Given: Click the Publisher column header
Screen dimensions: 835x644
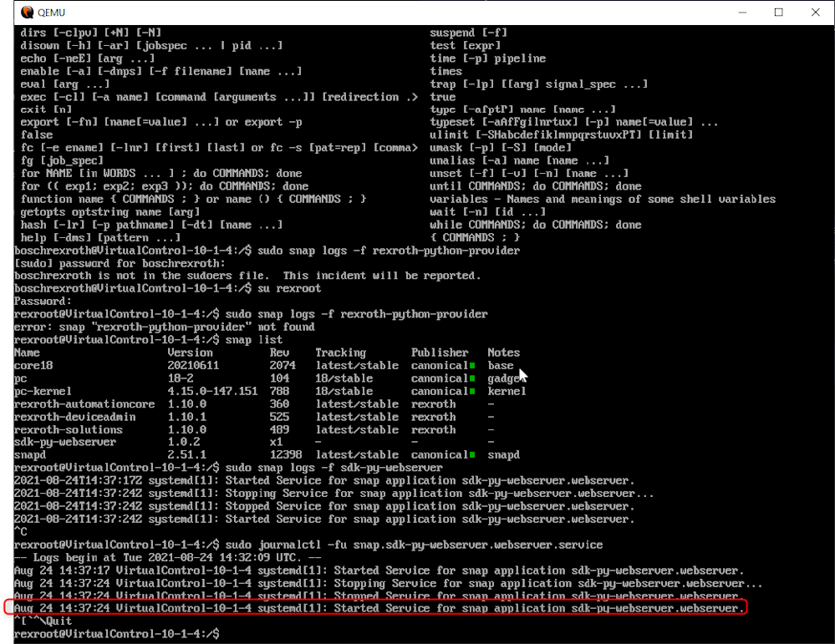Looking at the screenshot, I should click(x=440, y=352).
